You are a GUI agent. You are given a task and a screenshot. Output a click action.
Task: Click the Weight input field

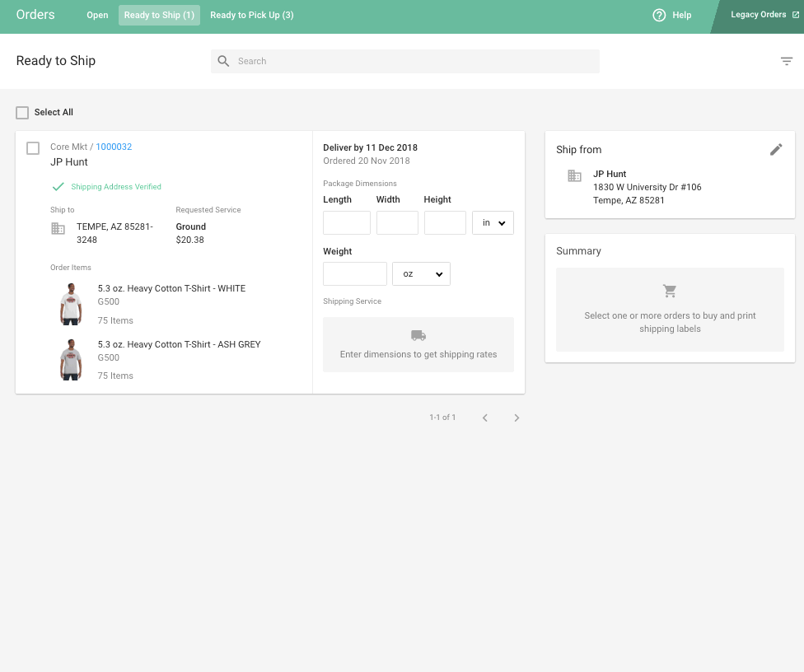coord(355,273)
